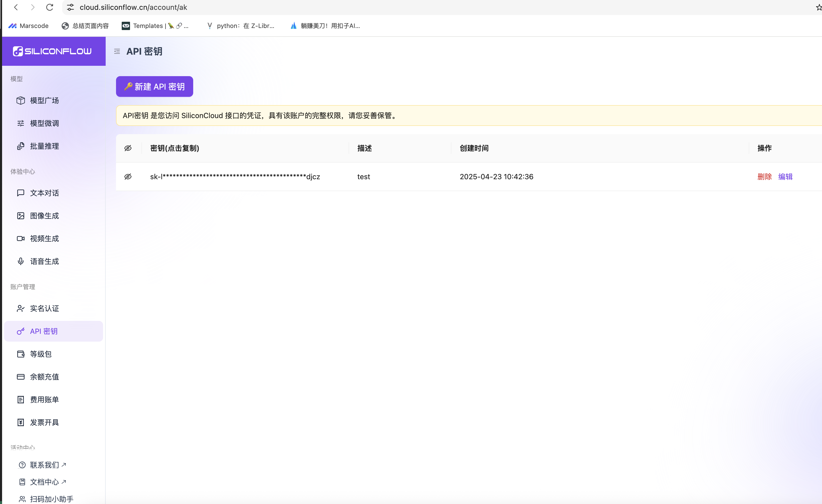822x504 pixels.
Task: Reveal the test key with eye icon
Action: point(128,176)
